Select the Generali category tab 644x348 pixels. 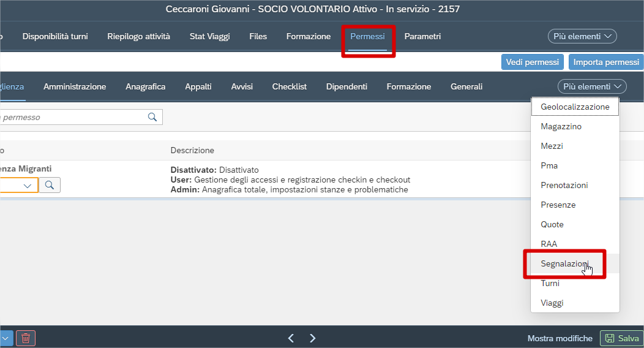pos(466,86)
